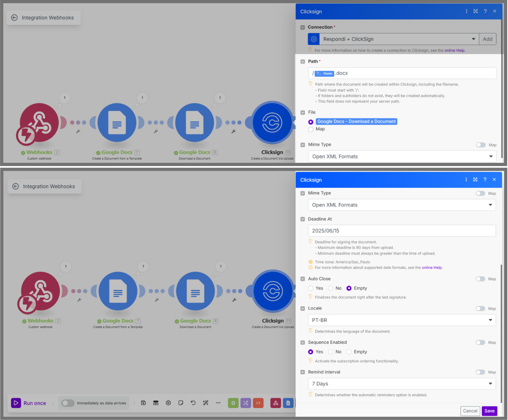Select Auto Close Empty radio
Image resolution: width=508 pixels, height=420 pixels.
[x=349, y=288]
